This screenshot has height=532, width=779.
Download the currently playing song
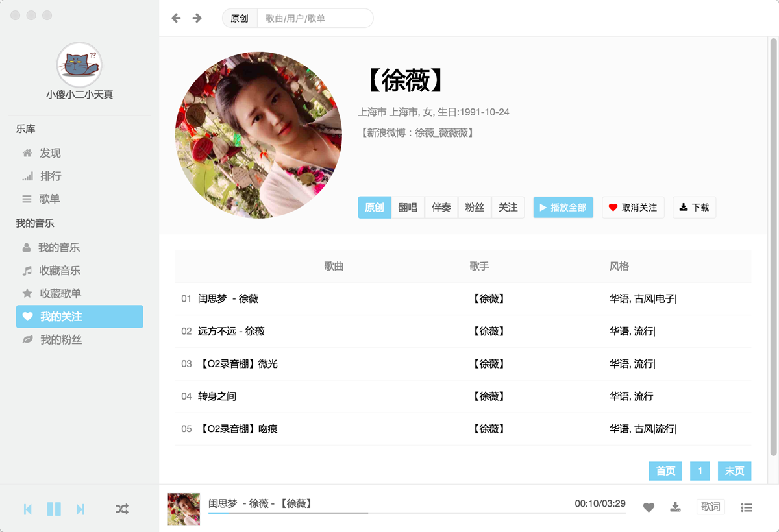click(x=675, y=507)
